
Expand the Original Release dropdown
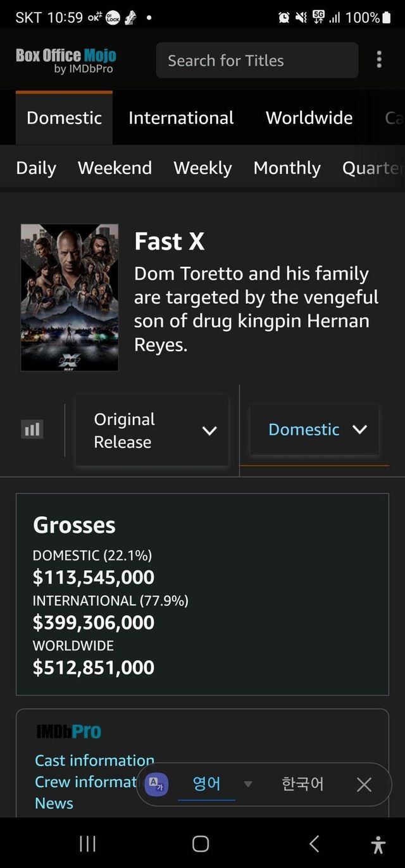point(152,430)
